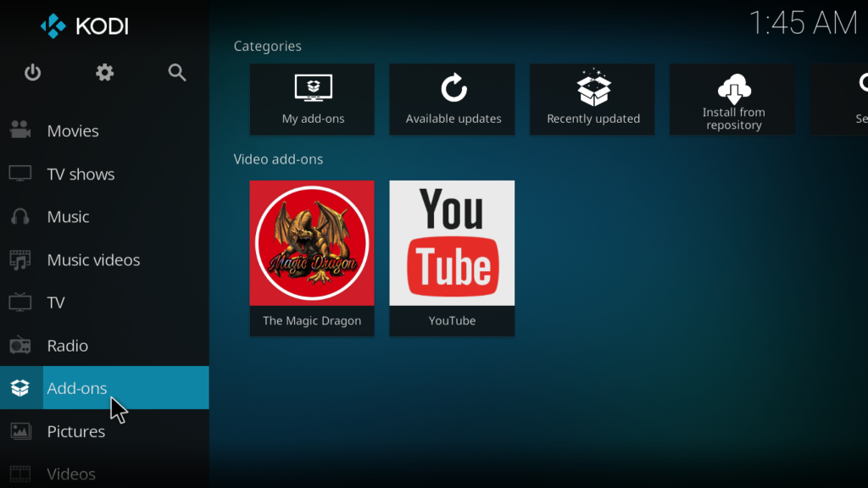Click the TV shows monitor icon
Viewport: 868px width, 488px height.
[20, 174]
